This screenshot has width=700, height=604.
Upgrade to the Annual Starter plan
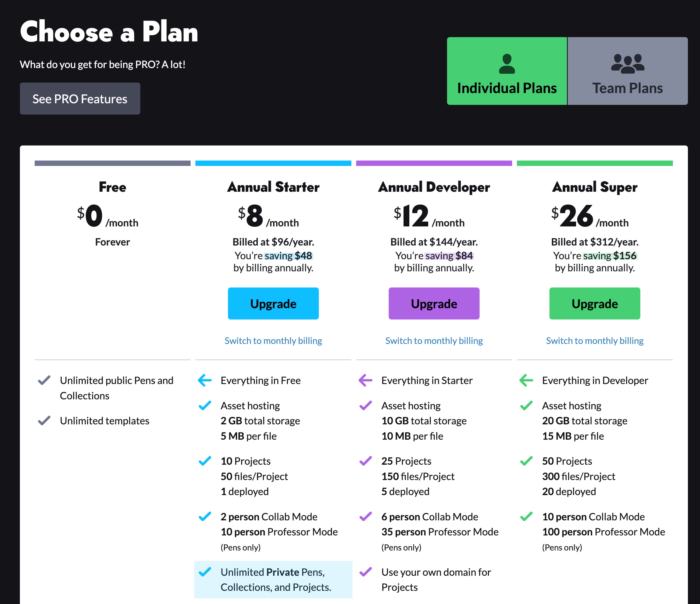[x=273, y=304]
